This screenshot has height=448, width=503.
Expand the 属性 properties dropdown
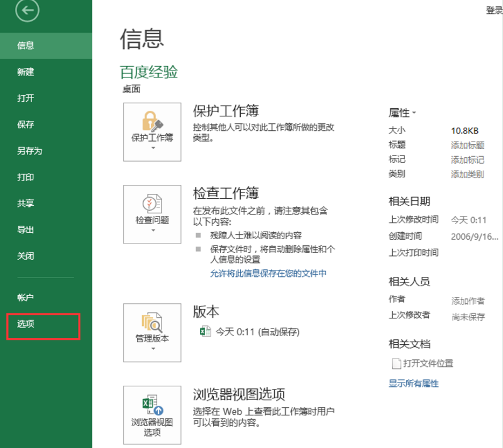[x=401, y=113]
